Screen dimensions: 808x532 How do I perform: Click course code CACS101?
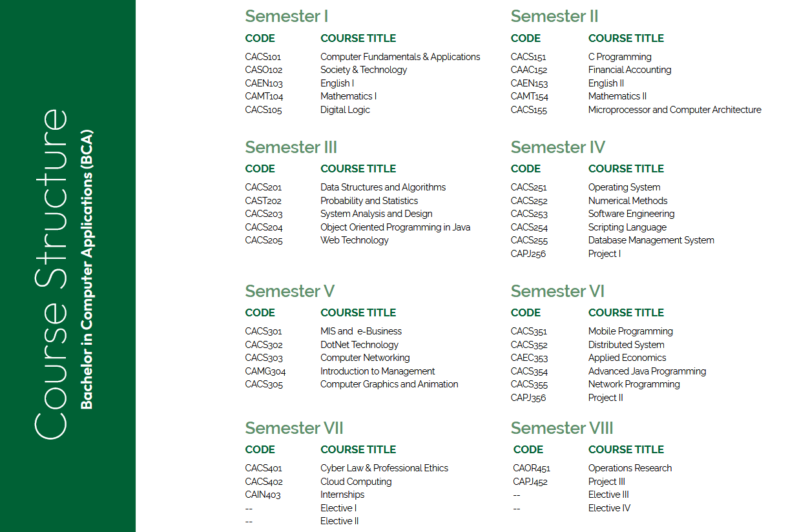tap(263, 57)
